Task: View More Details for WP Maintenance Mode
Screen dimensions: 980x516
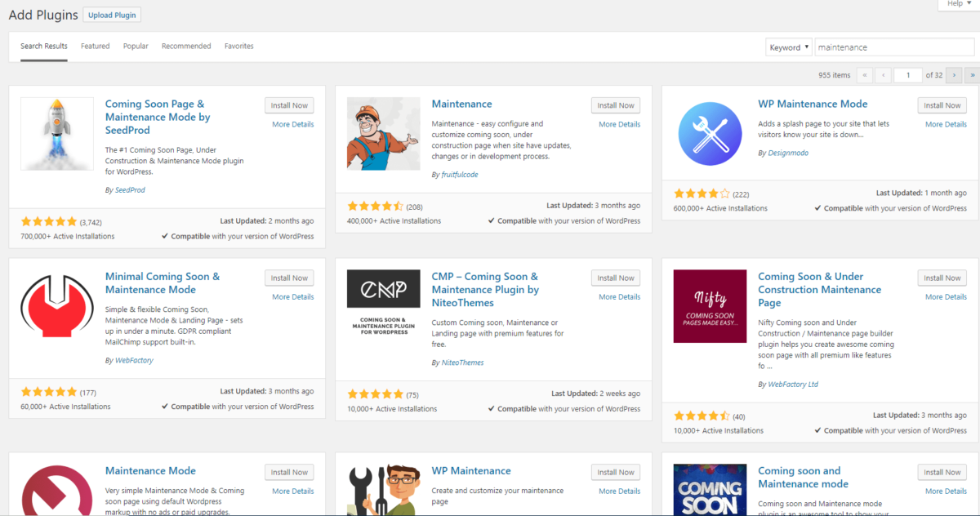Action: pos(947,124)
